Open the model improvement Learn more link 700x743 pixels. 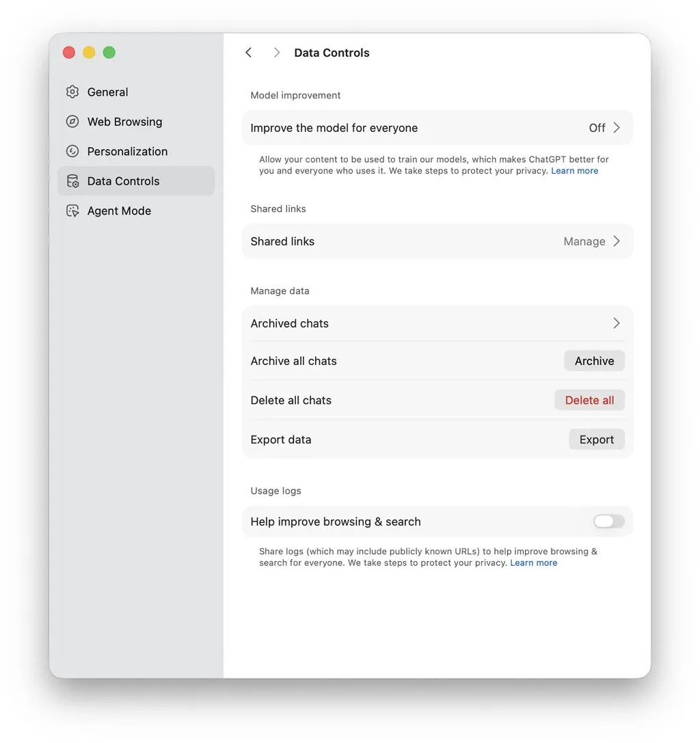pyautogui.click(x=574, y=170)
